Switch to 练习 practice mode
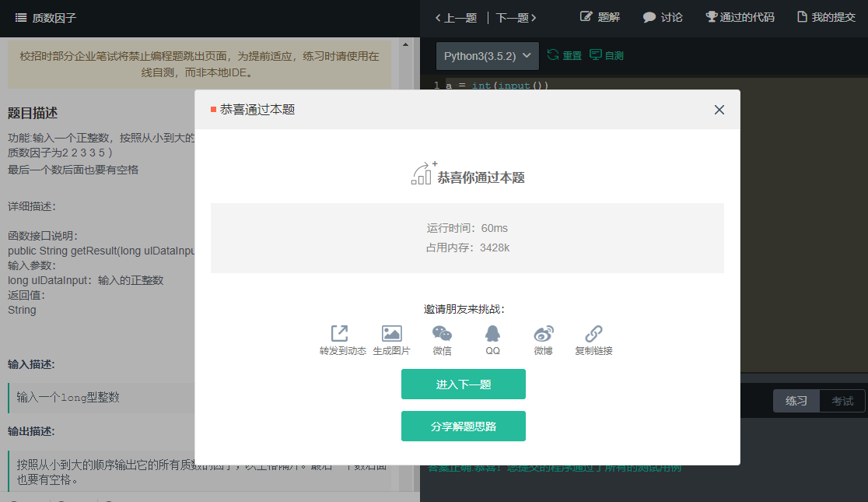 click(796, 401)
